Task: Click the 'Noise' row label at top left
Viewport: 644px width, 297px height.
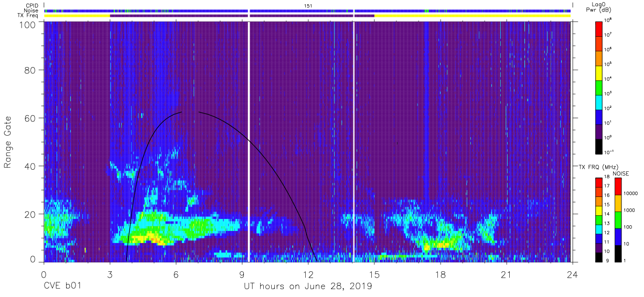Action: point(31,10)
